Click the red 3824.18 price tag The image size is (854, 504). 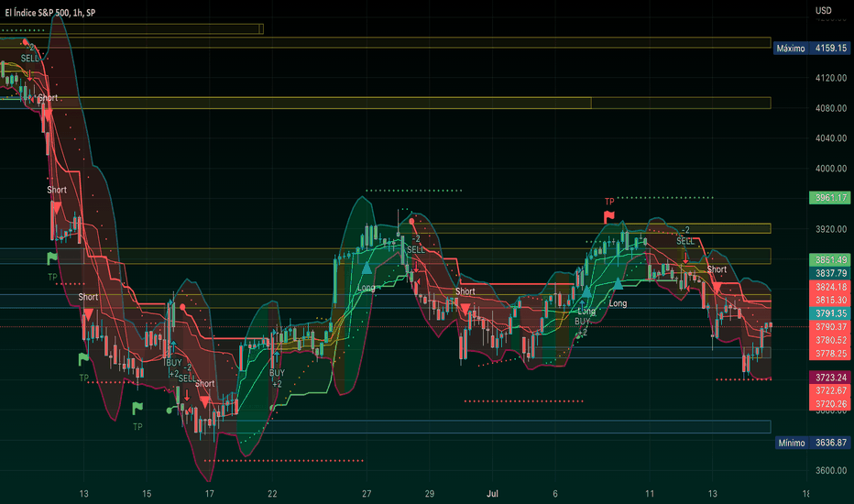point(830,287)
